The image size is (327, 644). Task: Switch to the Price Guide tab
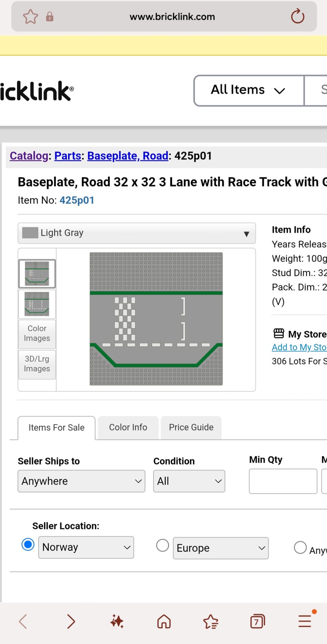click(x=191, y=428)
